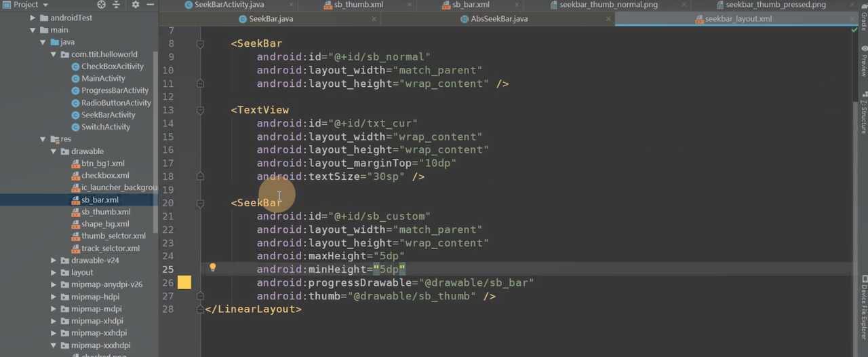The image size is (868, 357).
Task: Expand mipmap-anydpi-v26 folder
Action: point(54,284)
